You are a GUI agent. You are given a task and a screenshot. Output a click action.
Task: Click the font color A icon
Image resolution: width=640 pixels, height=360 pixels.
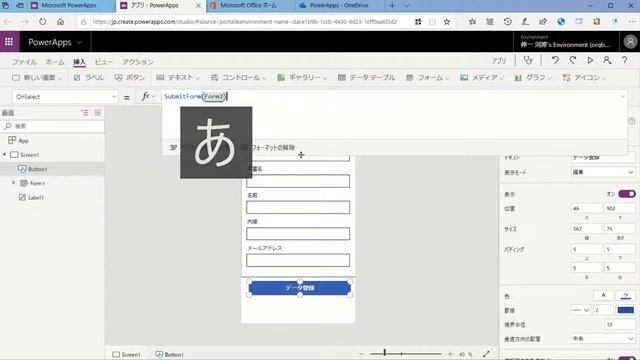pyautogui.click(x=603, y=296)
